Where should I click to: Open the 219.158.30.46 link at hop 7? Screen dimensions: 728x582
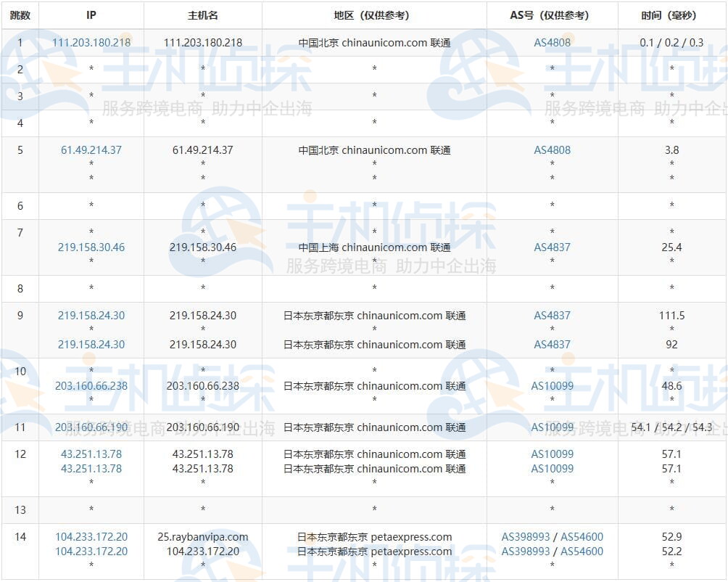[91, 247]
